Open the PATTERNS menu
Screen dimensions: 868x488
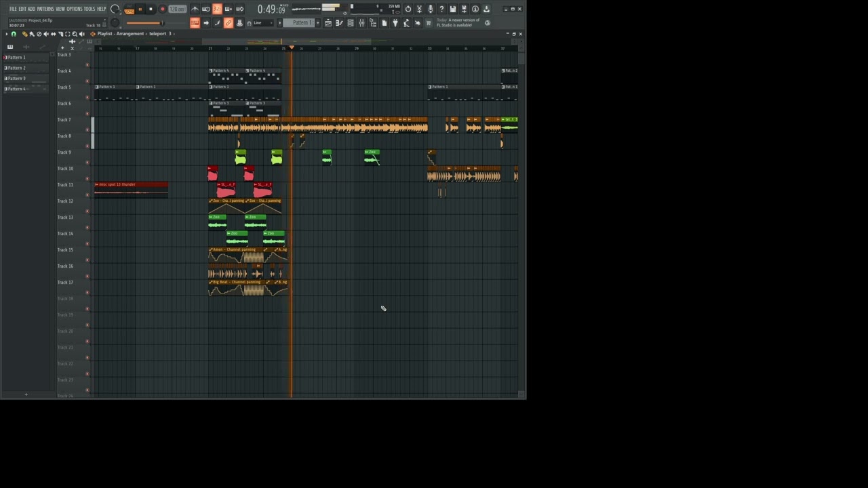coord(45,9)
